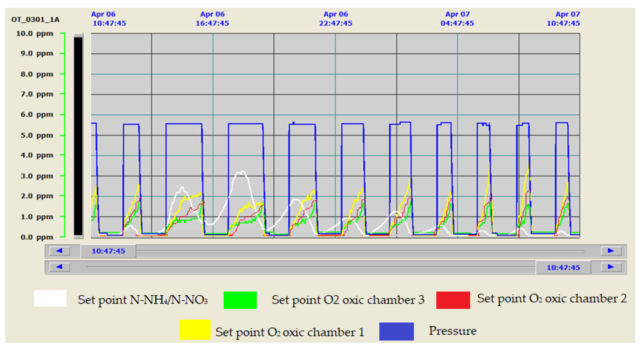Click the upper scrollbar thumb showing 10:47:45
This screenshot has height=348, width=644.
tap(108, 251)
